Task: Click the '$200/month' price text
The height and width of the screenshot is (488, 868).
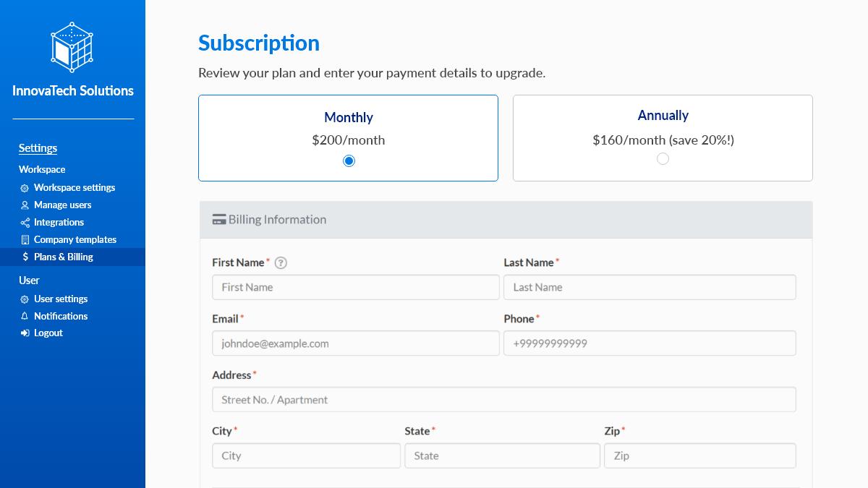Action: (349, 140)
